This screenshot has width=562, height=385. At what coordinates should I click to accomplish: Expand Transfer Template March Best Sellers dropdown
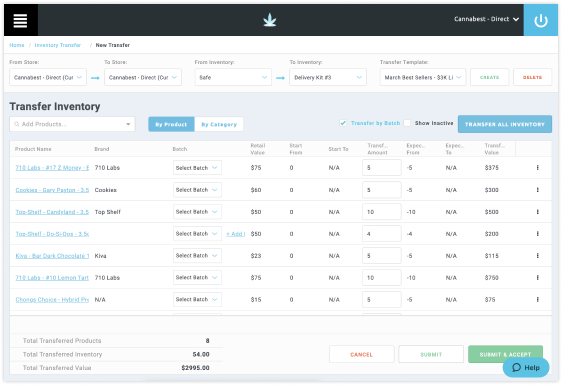tap(423, 77)
